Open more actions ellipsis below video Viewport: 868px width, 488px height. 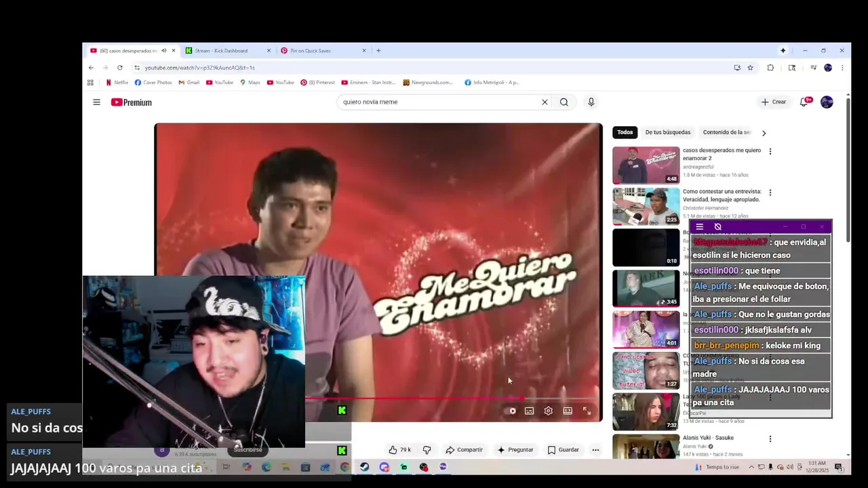point(595,450)
